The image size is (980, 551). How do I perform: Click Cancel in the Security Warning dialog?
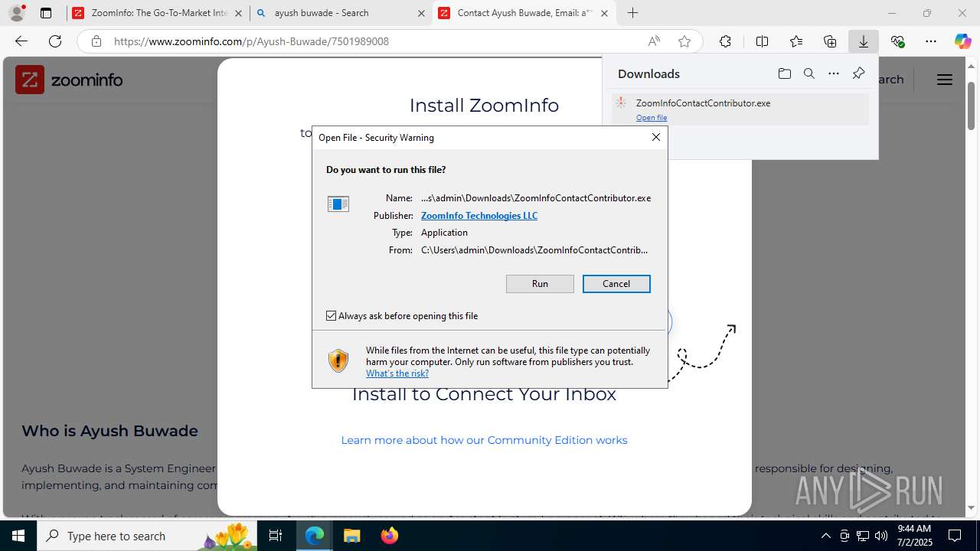[616, 284]
